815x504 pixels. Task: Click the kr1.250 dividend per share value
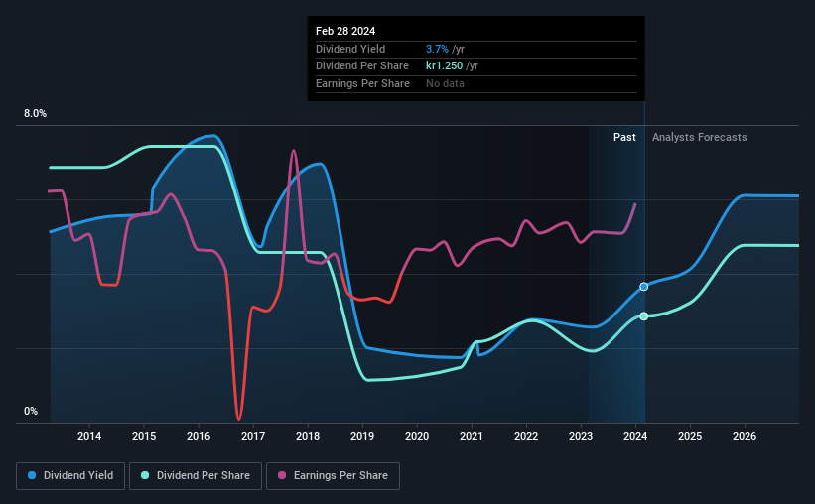(x=444, y=66)
